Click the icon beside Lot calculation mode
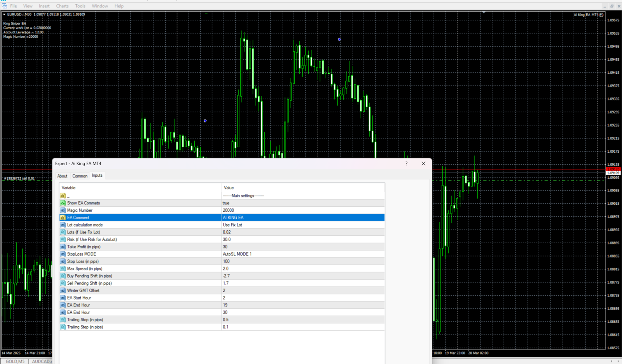The image size is (622, 364). point(63,225)
